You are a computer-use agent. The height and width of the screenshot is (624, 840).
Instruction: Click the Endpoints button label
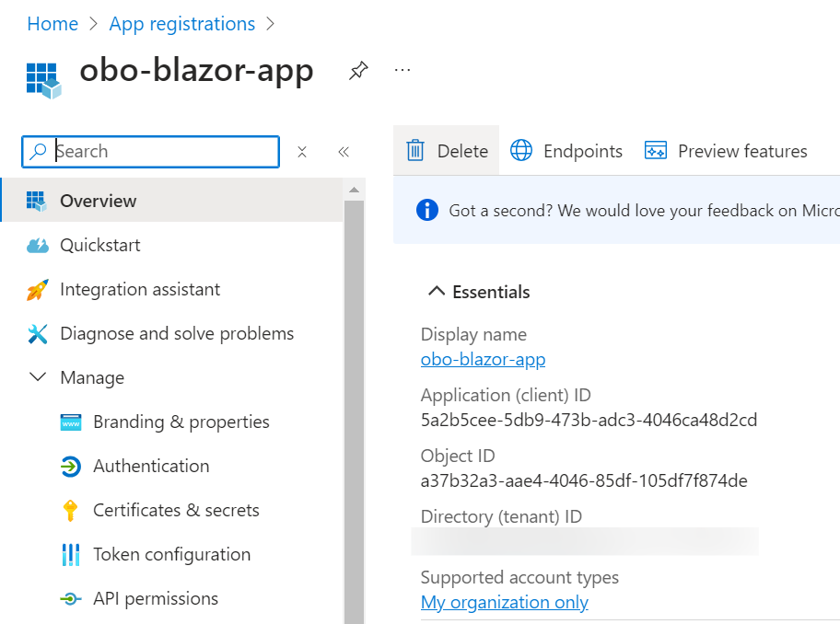(583, 151)
